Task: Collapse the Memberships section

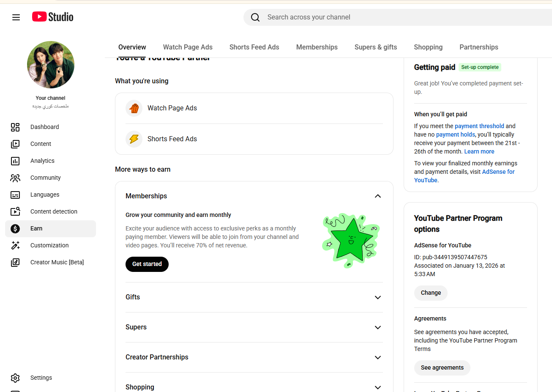Action: click(378, 196)
